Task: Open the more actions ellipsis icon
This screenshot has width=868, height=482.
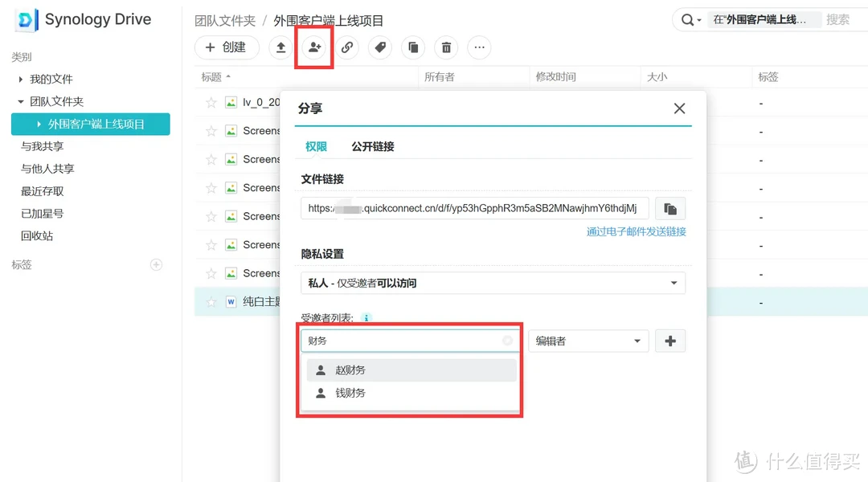Action: [479, 47]
